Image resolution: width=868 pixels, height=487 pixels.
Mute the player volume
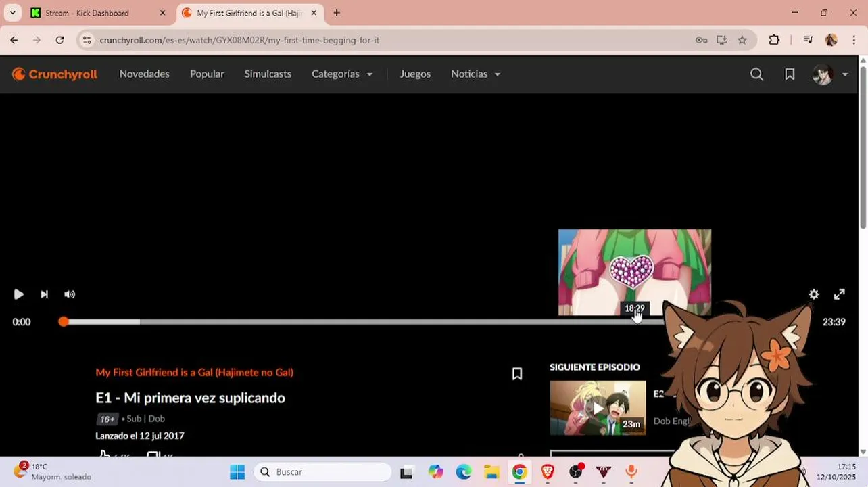70,294
